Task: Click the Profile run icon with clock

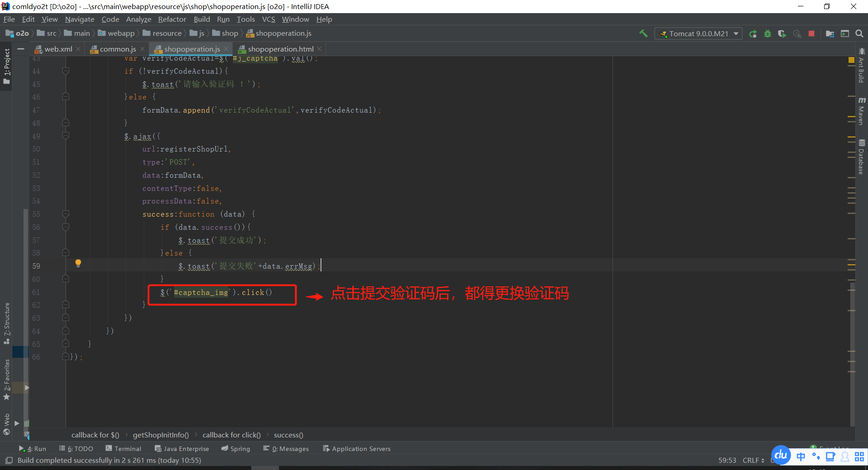Action: pos(797,34)
